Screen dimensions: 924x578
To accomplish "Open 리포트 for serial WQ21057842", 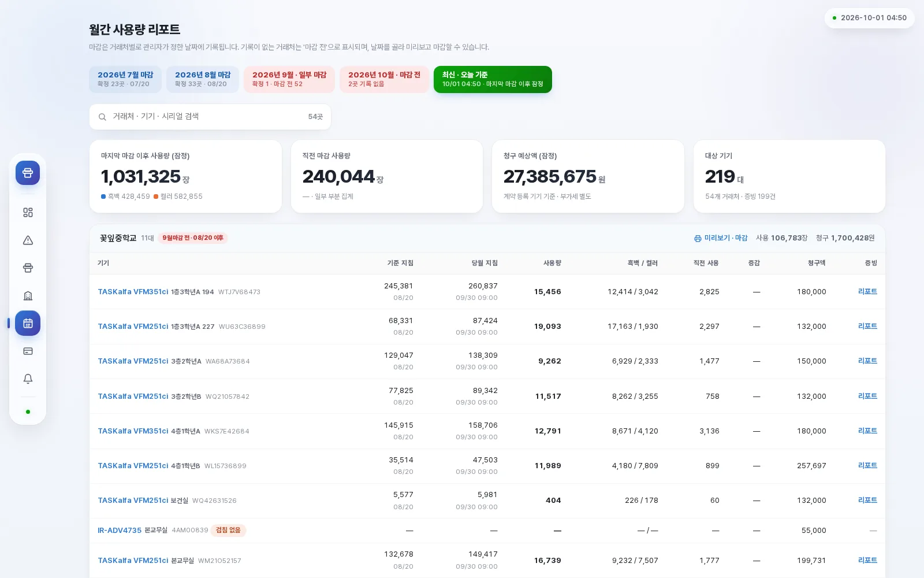I will (x=867, y=397).
